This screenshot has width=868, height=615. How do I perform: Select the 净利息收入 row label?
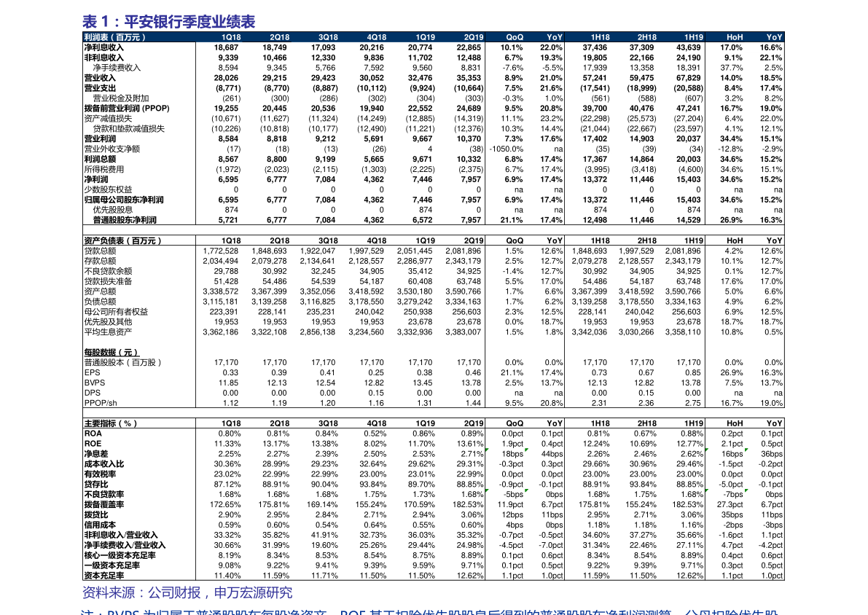(103, 47)
